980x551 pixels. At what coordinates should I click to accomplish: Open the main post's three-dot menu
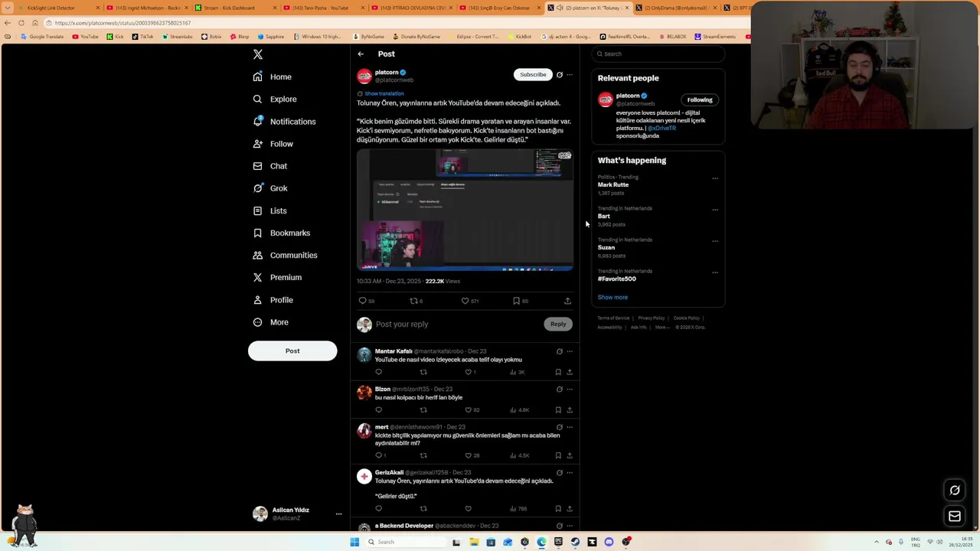click(570, 75)
